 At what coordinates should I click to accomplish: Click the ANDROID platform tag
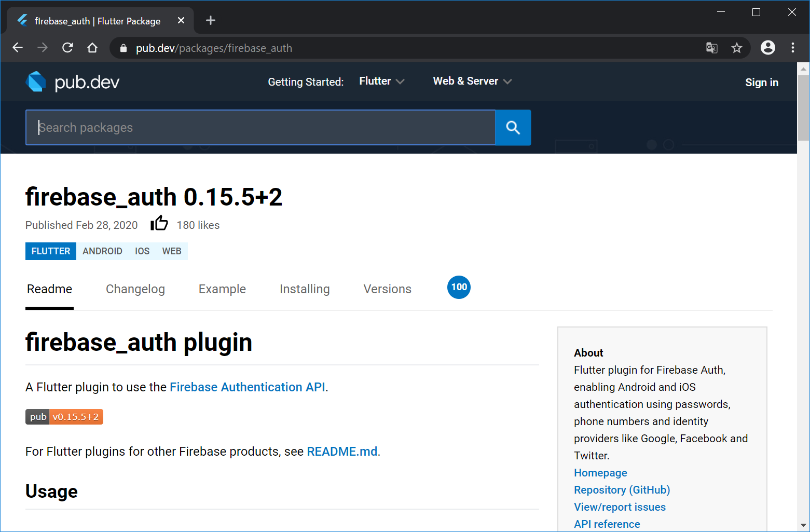click(102, 251)
